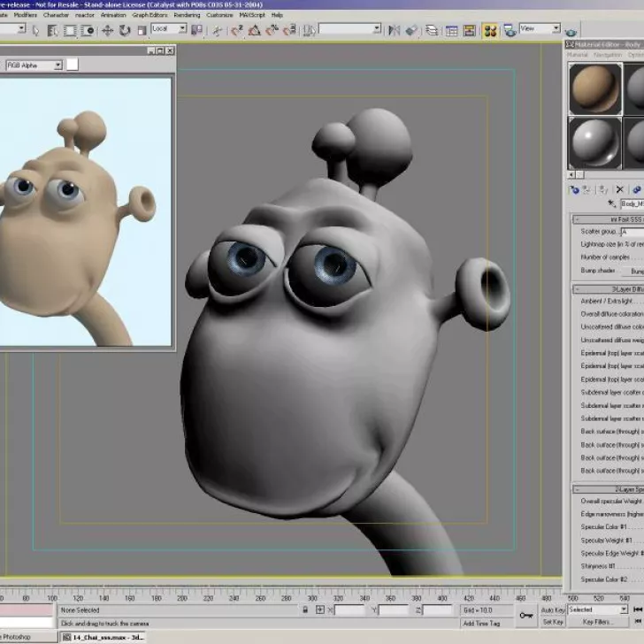This screenshot has width=644, height=644.
Task: Select the Rotate tool in main toolbar
Action: [125, 30]
